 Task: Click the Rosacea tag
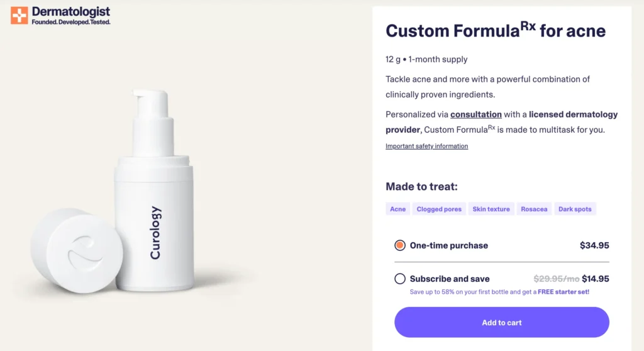point(534,209)
